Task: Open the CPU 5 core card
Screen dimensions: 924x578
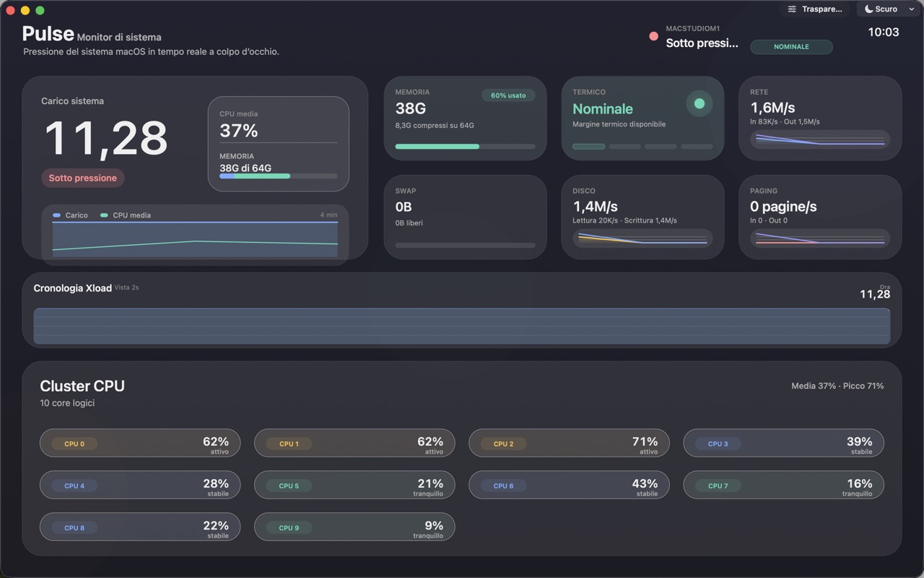Action: [x=354, y=485]
